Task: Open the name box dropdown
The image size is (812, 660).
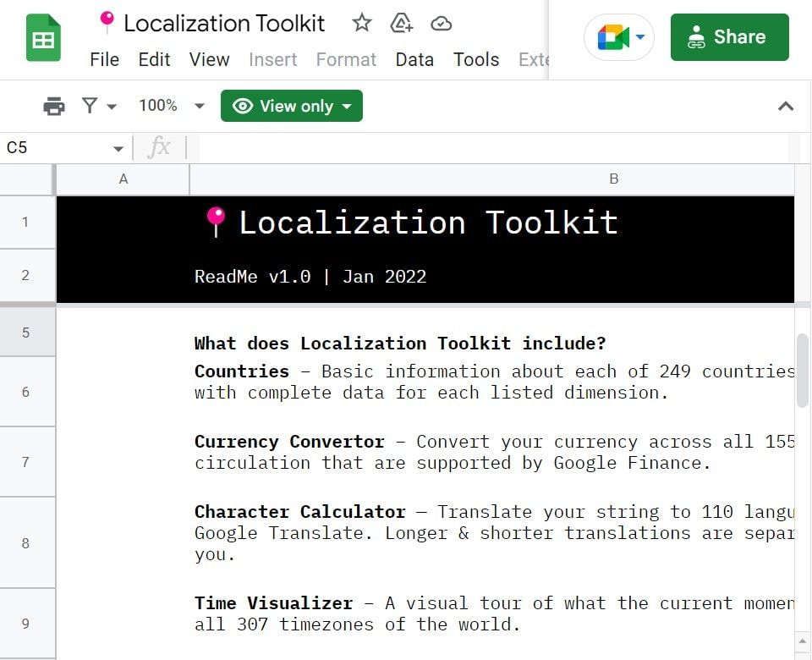Action: point(119,147)
